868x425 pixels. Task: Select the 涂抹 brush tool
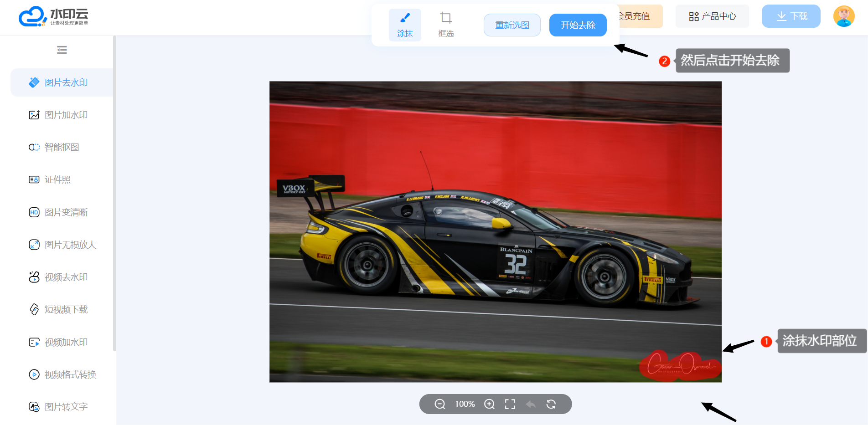point(405,25)
